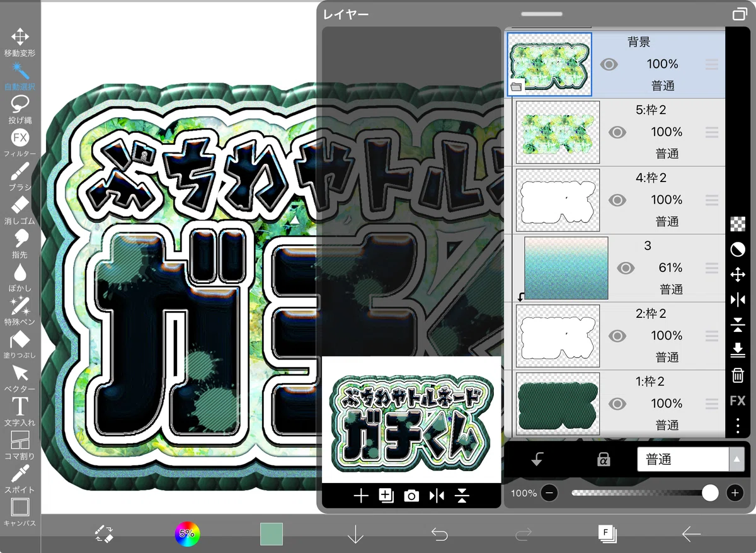Screen dimensions: 756x553
Task: Open the current color green swatch
Action: 272,534
